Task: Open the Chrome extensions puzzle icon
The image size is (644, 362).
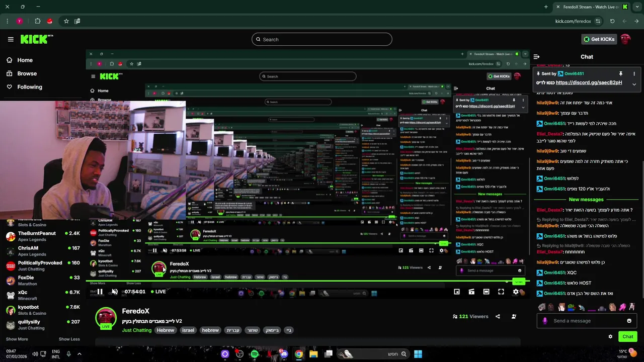Action: (38, 21)
